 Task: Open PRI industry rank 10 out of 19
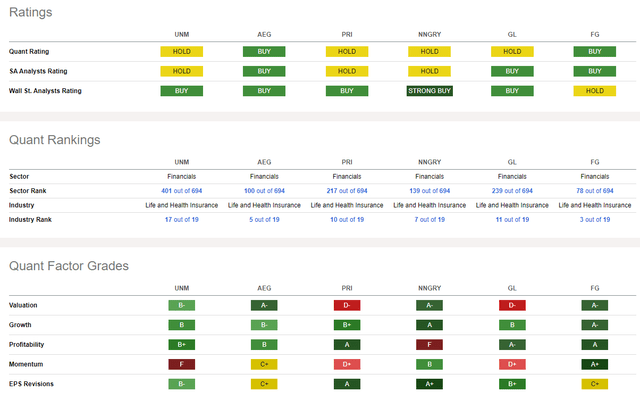pos(347,220)
